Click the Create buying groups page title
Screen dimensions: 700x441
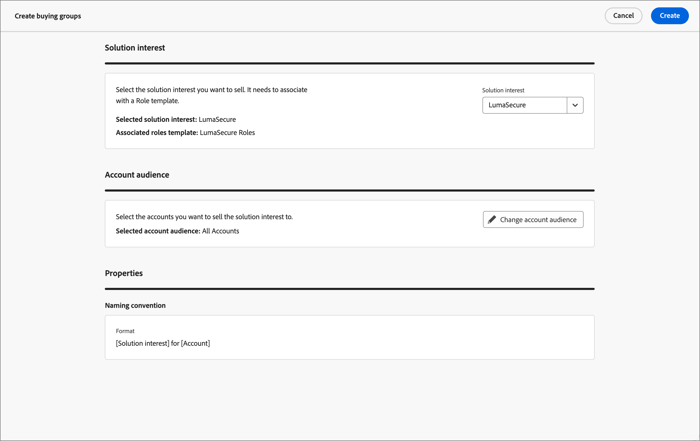coord(48,16)
